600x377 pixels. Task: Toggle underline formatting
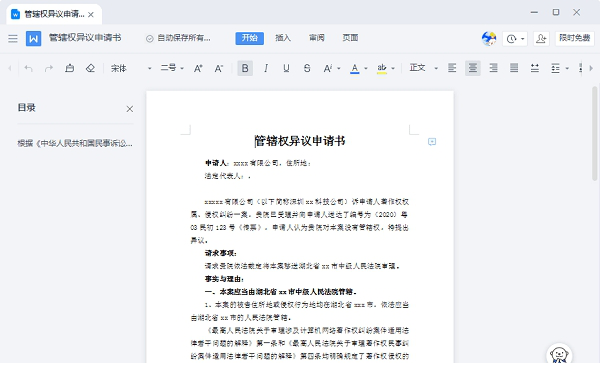(286, 69)
